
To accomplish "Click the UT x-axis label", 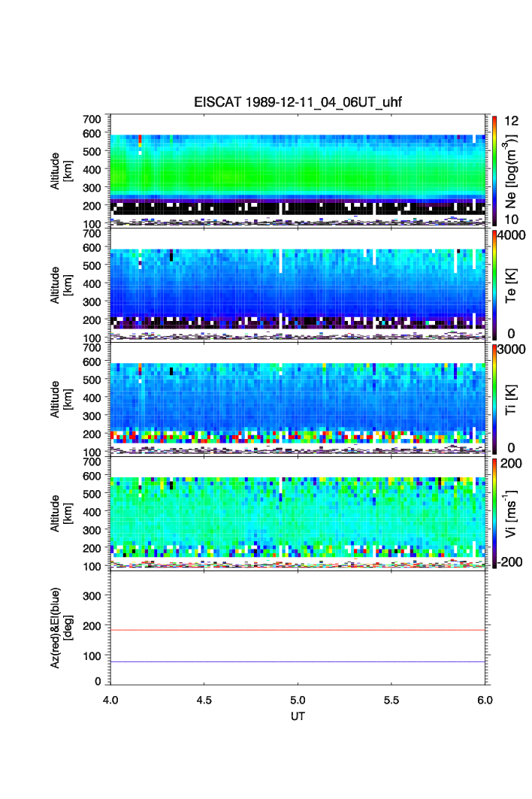I will (x=298, y=716).
